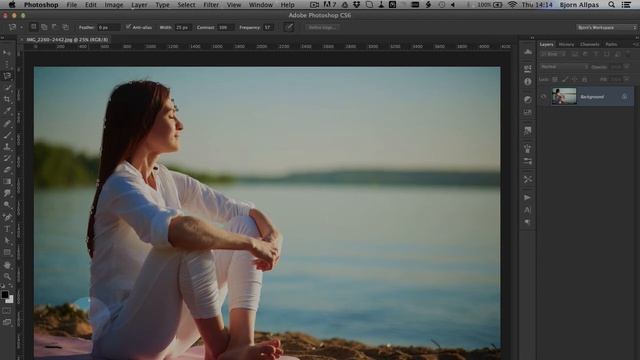Select the History Brush tool
640x360 pixels.
7,158
